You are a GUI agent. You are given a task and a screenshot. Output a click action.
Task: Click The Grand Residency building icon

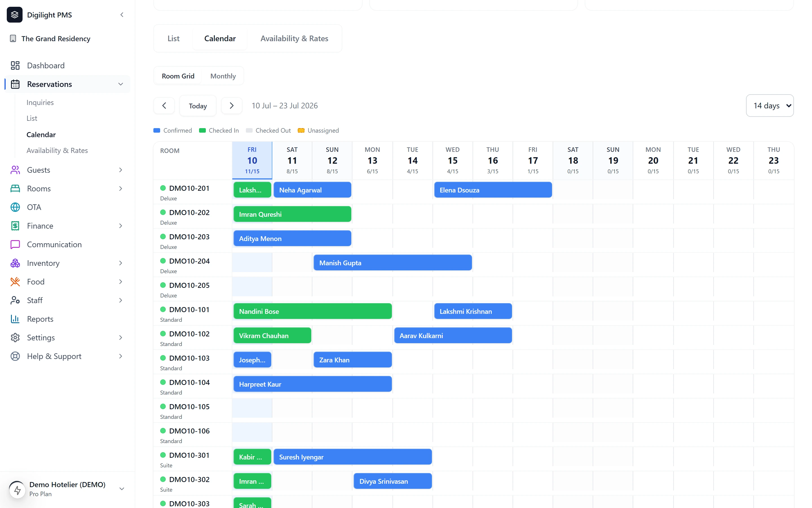point(13,39)
